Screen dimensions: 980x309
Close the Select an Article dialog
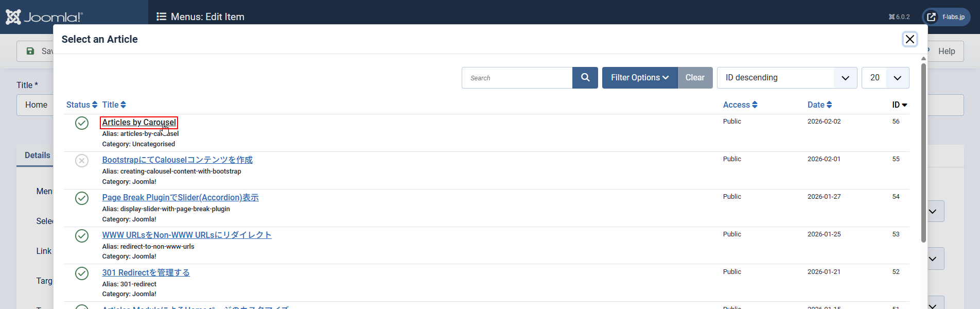pos(909,39)
